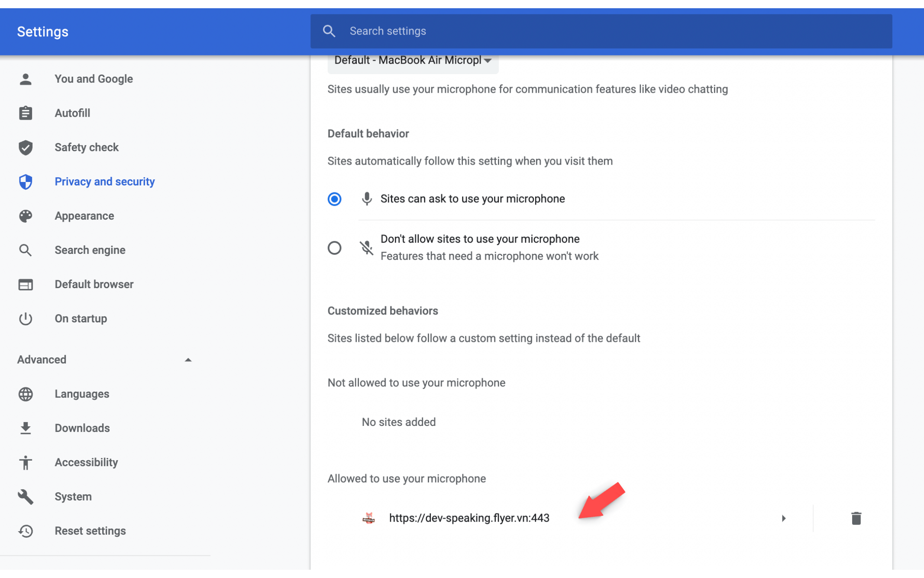
Task: Go to You and Google section
Action: pos(94,79)
